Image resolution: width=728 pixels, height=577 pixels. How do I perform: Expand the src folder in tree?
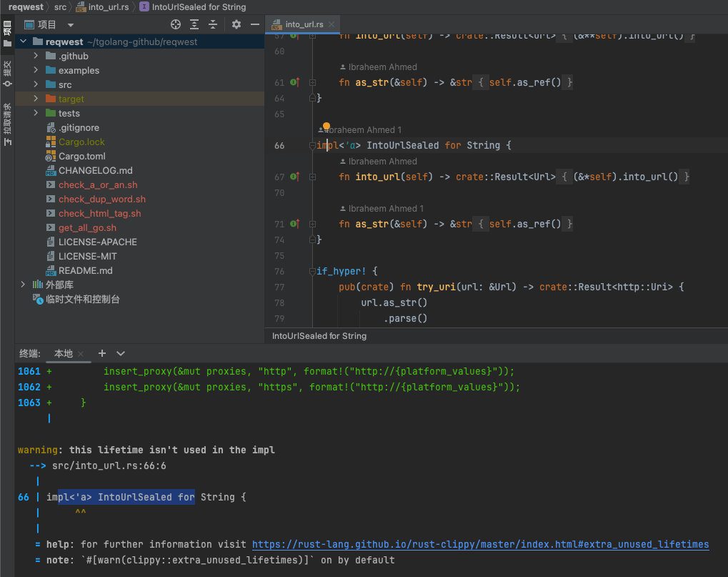(36, 84)
